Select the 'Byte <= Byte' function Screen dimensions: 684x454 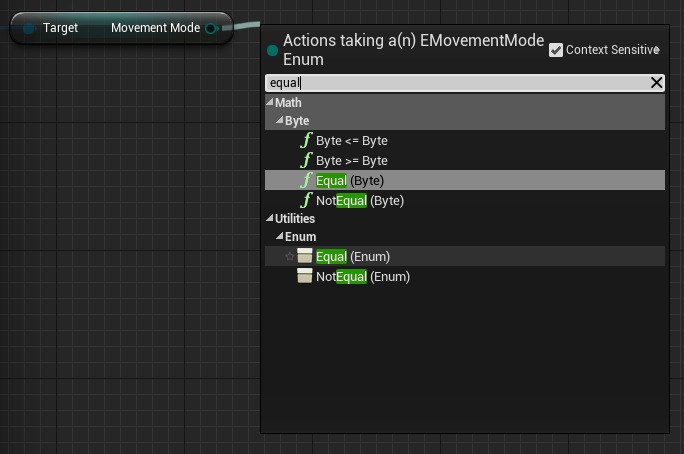coord(465,140)
